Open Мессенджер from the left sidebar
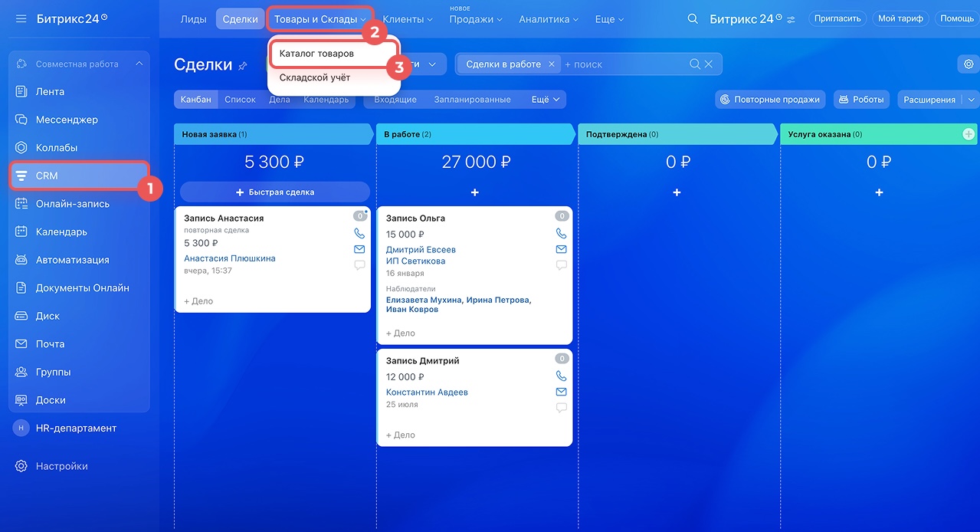Screen dimensions: 980x532 point(67,120)
